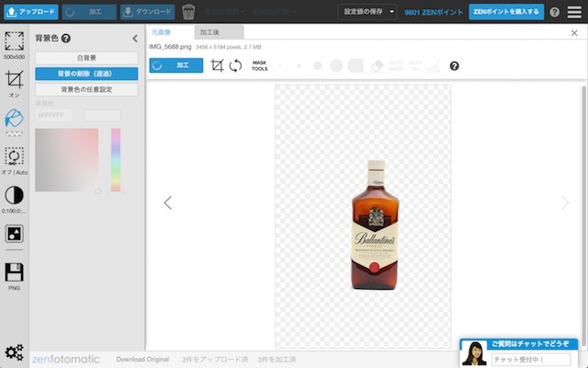Click the 3件をアップロード済 status text

point(214,360)
